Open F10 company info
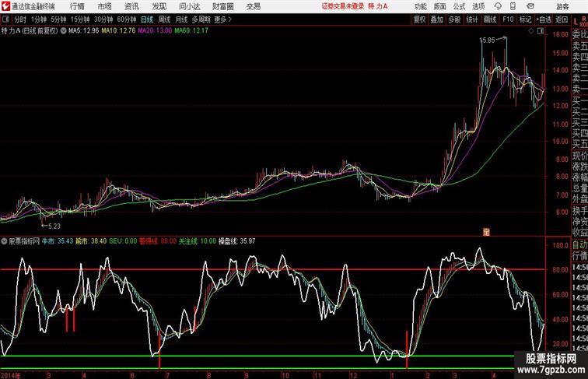The height and width of the screenshot is (379, 588). 508,19
